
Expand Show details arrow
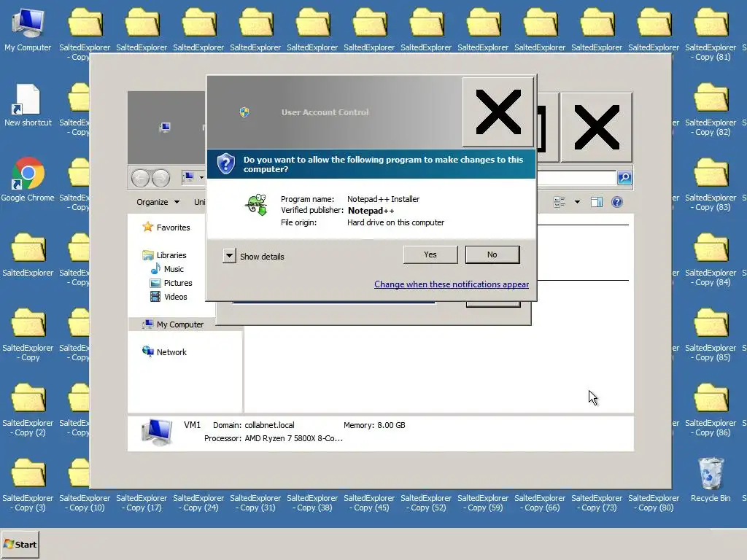(x=229, y=256)
